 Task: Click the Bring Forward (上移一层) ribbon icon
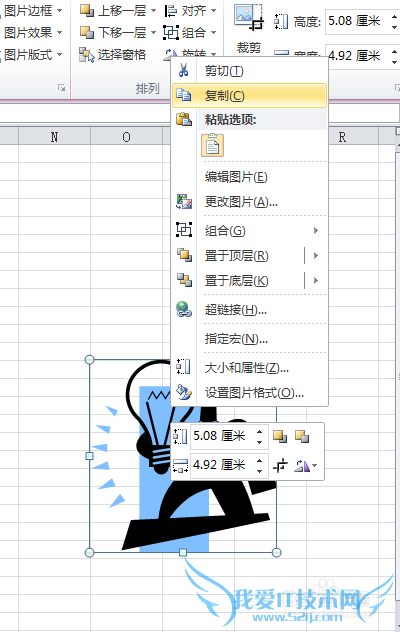tap(87, 10)
